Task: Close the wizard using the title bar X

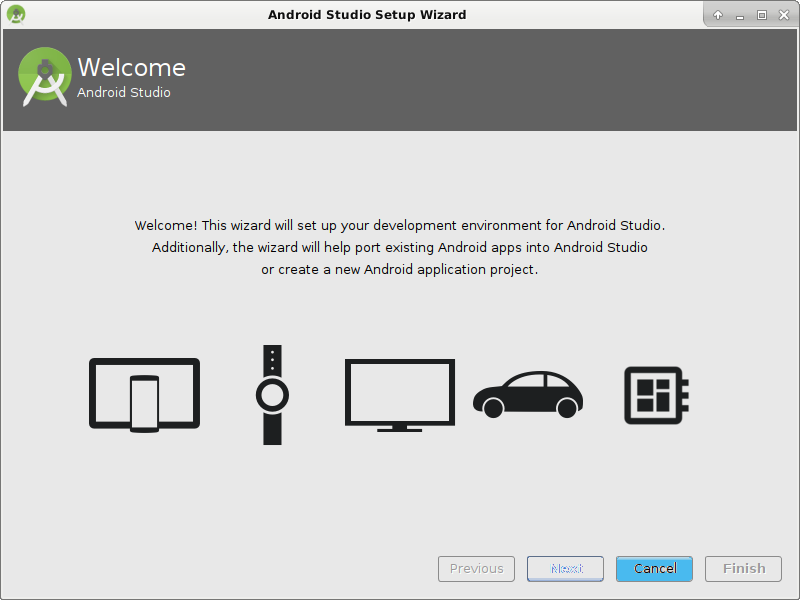Action: point(783,14)
